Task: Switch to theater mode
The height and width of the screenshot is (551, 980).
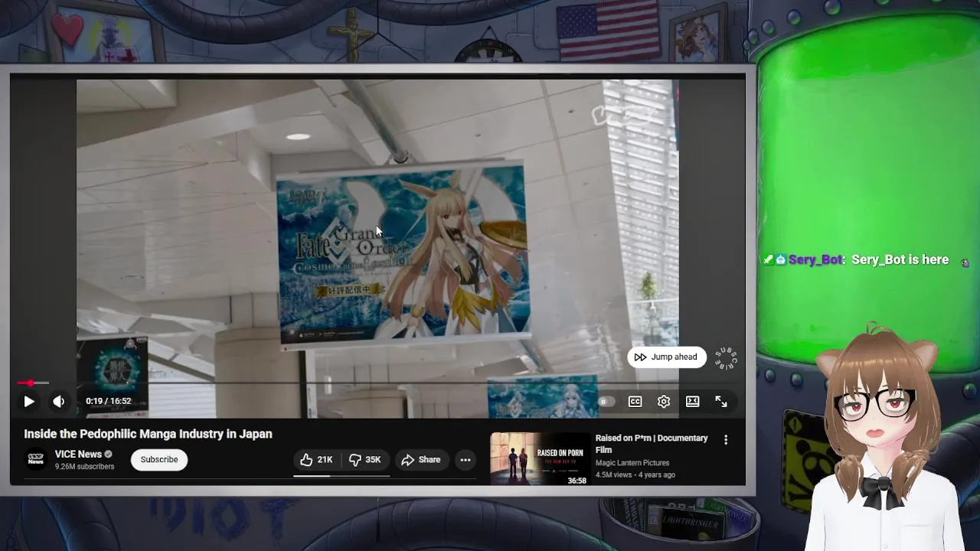Action: tap(692, 401)
